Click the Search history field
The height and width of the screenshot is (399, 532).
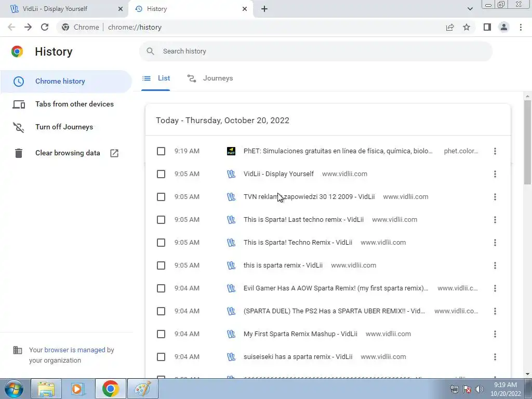(x=315, y=51)
